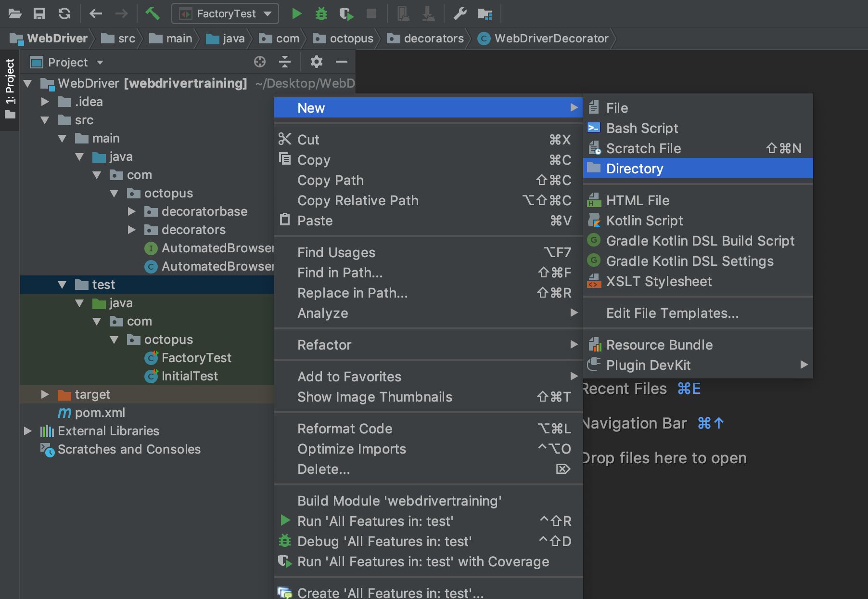The width and height of the screenshot is (868, 599).
Task: Click the locate target crosshair icon
Action: coord(260,62)
